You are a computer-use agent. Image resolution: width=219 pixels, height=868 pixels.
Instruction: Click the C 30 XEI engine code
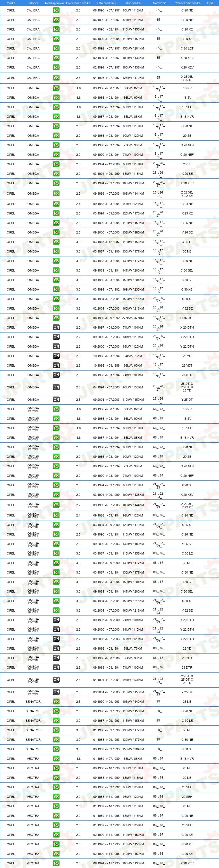coord(187,289)
